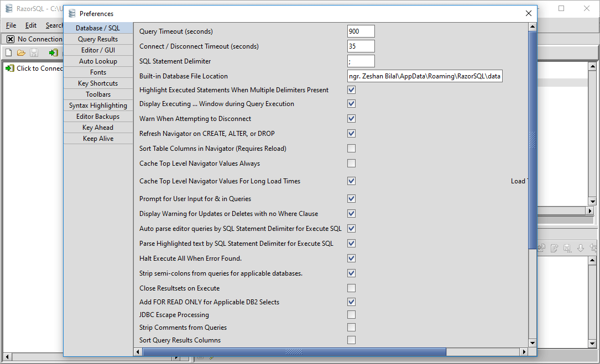Click the editor pane horizontal scroll right arrow
Screen dimensions: 600x364
(590, 210)
